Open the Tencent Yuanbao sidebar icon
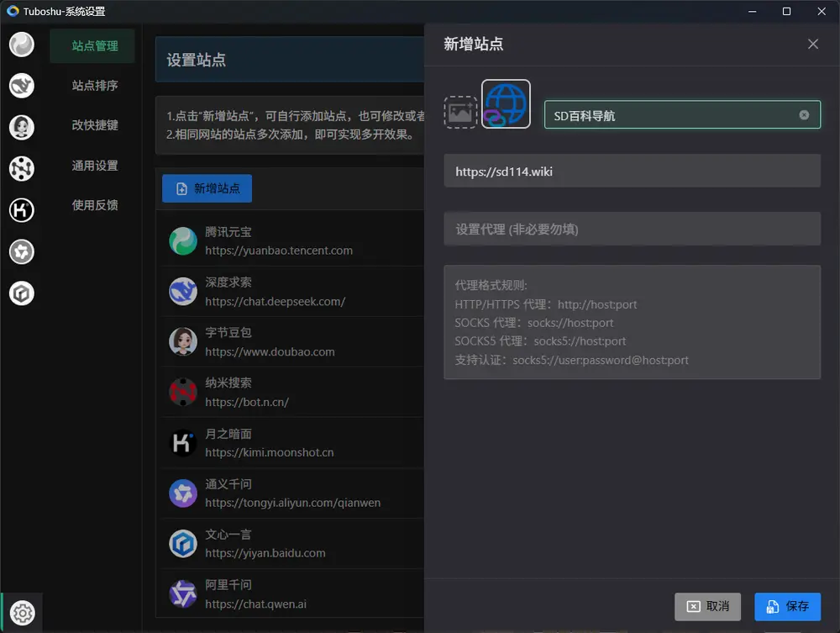840x633 pixels. pos(22,45)
